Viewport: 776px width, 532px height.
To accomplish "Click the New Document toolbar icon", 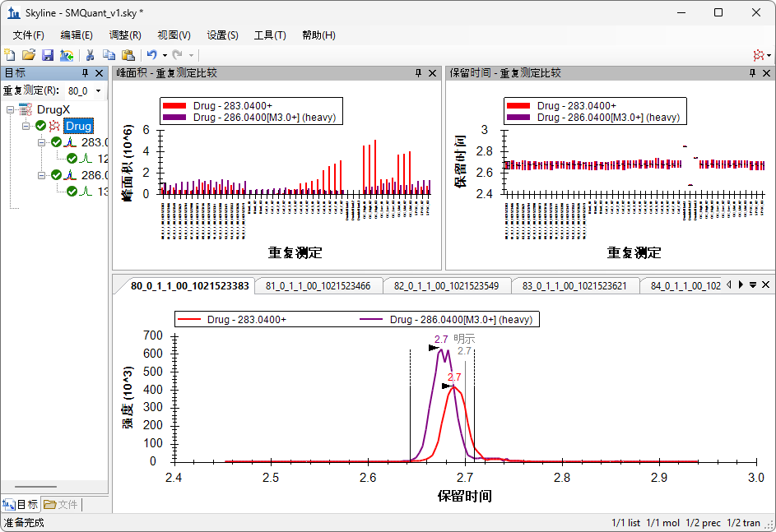I will [x=10, y=55].
